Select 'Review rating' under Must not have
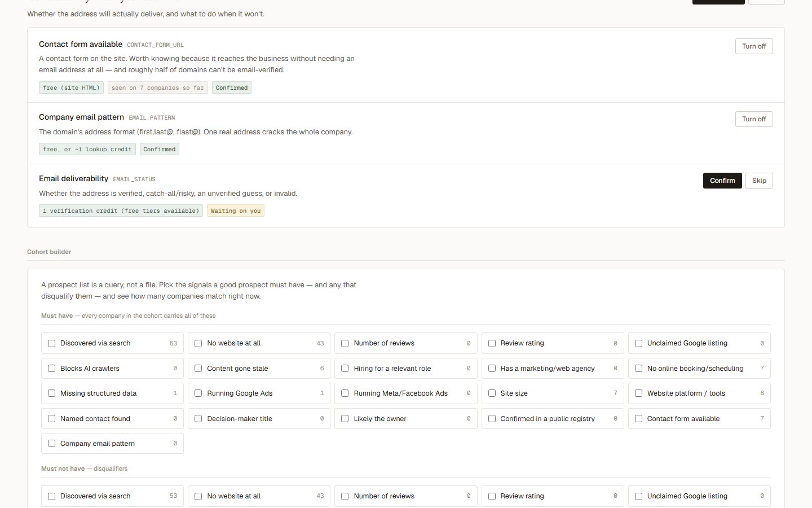Screen dimensions: 812x508 click(x=492, y=496)
